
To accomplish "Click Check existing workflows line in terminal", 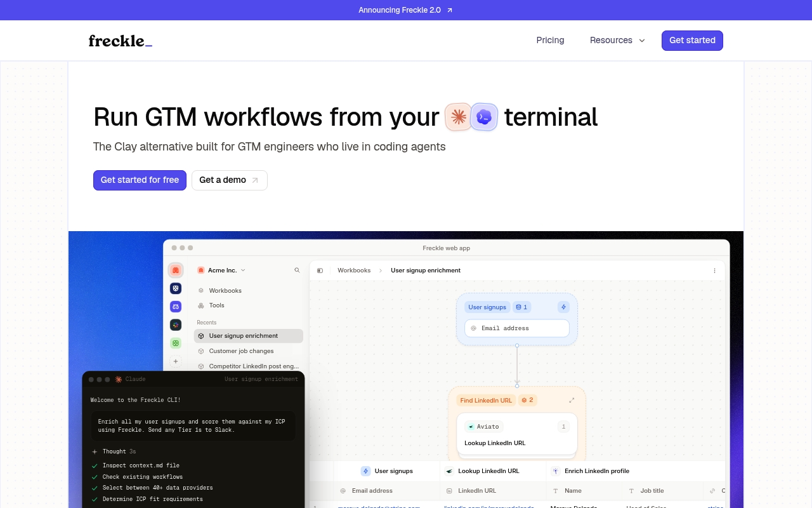I will (142, 477).
